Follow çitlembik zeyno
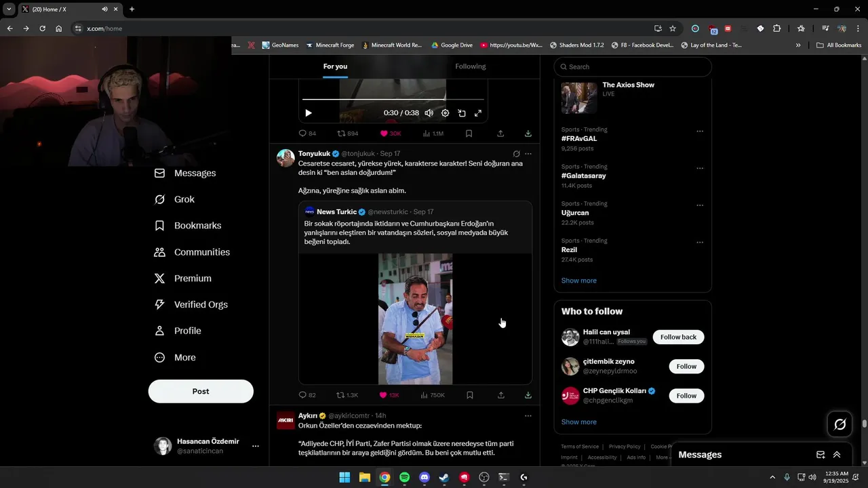 click(686, 366)
